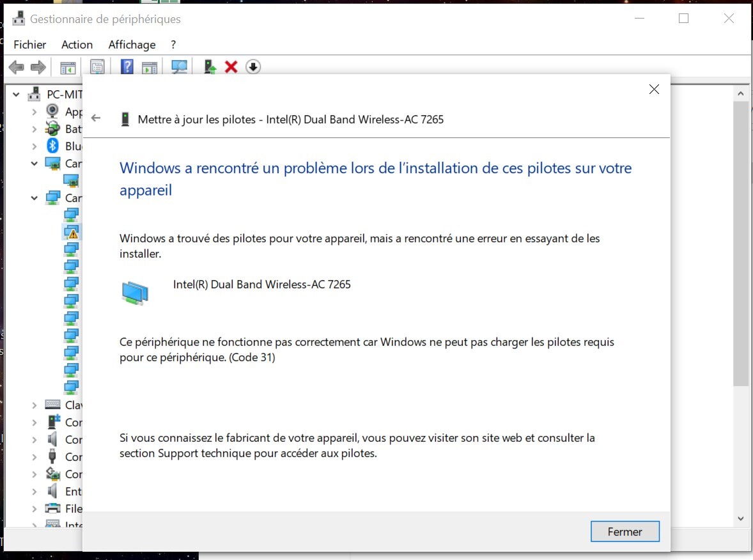Click the Fermer button

tap(625, 532)
